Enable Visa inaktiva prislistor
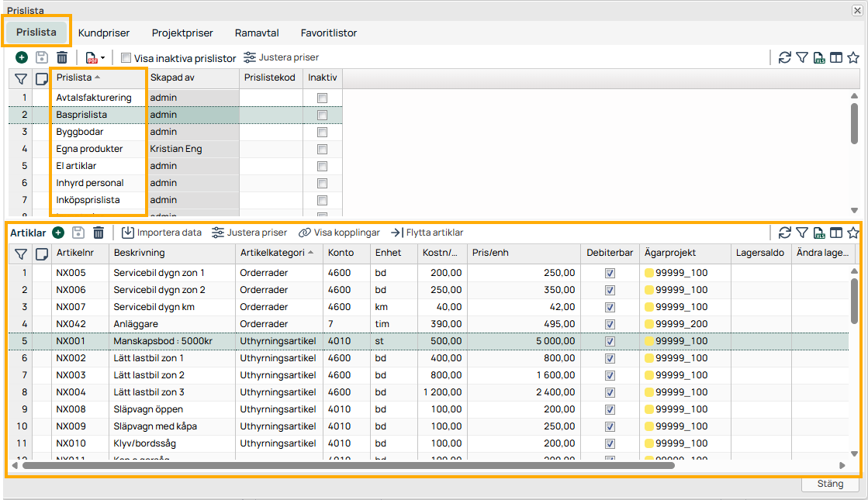Viewport: 868px width, 500px height. tap(126, 57)
